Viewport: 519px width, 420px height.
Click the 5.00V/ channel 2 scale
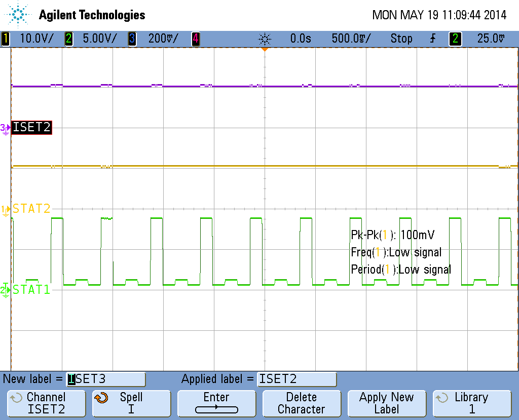[100, 39]
